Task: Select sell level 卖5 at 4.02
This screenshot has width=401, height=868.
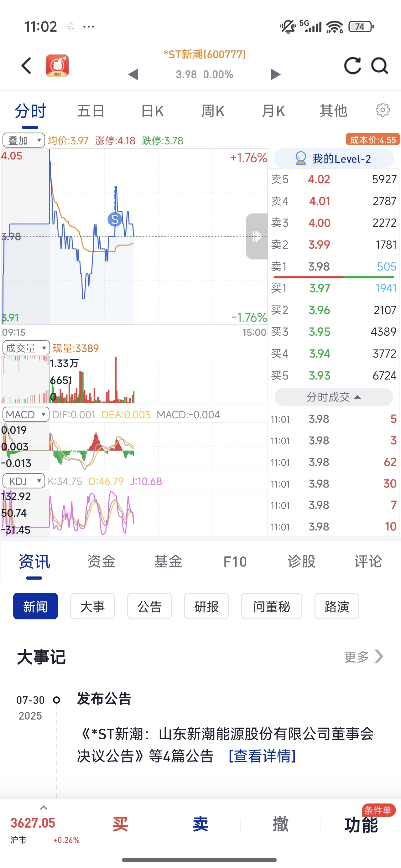Action: pos(334,179)
